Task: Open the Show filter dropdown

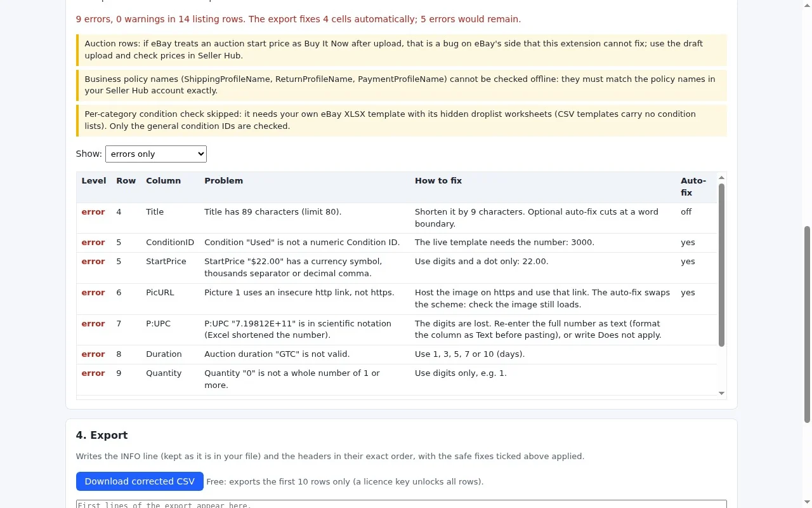Action: coord(155,154)
